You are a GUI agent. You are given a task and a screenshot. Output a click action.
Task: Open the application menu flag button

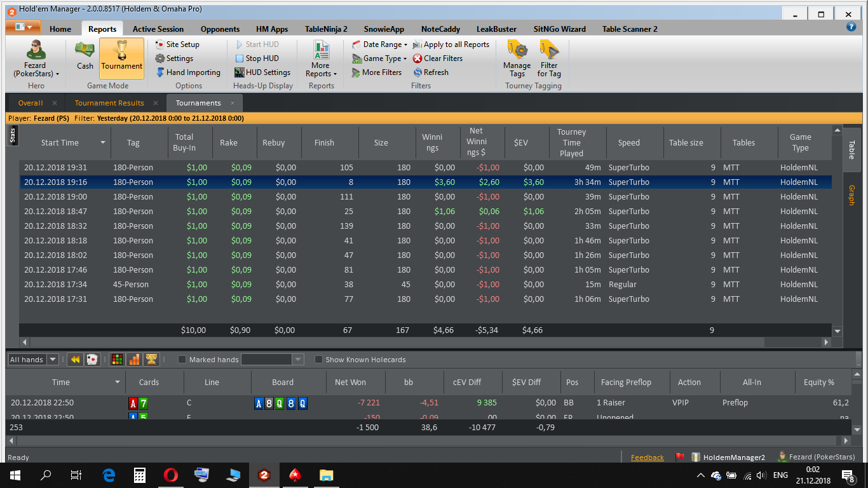pos(23,27)
